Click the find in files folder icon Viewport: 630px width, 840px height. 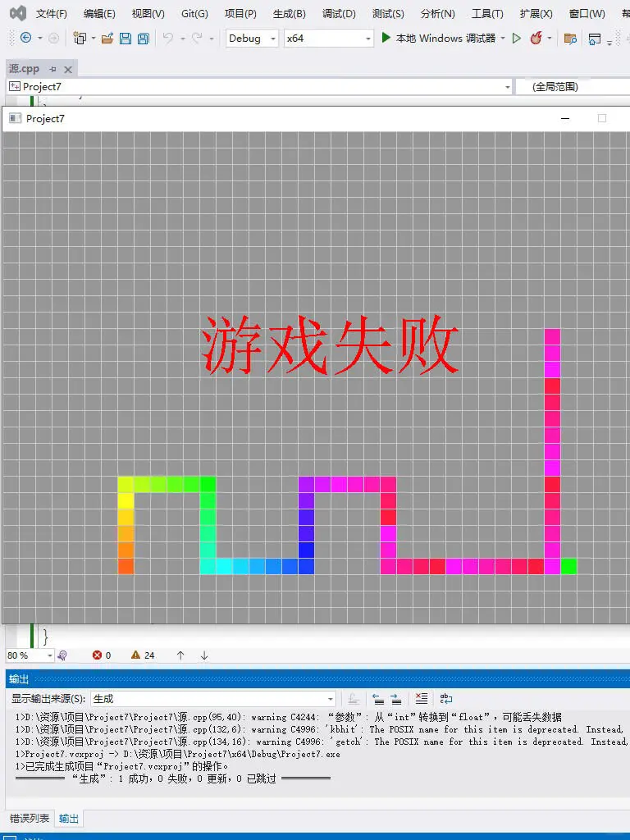point(571,39)
